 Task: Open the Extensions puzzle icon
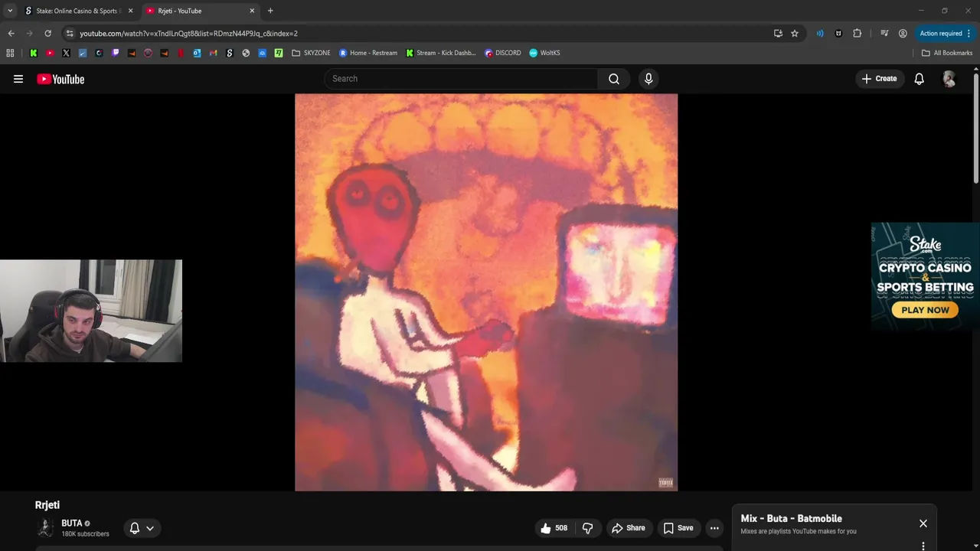click(x=857, y=34)
